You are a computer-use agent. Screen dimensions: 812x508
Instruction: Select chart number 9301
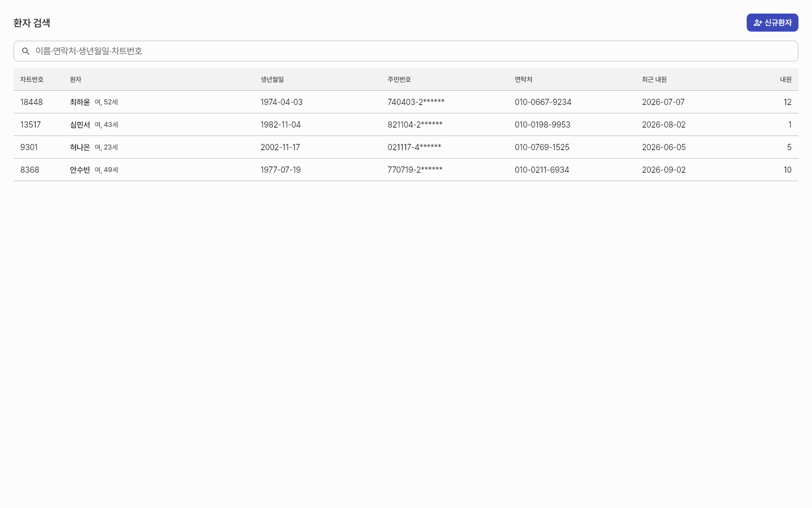tap(29, 147)
